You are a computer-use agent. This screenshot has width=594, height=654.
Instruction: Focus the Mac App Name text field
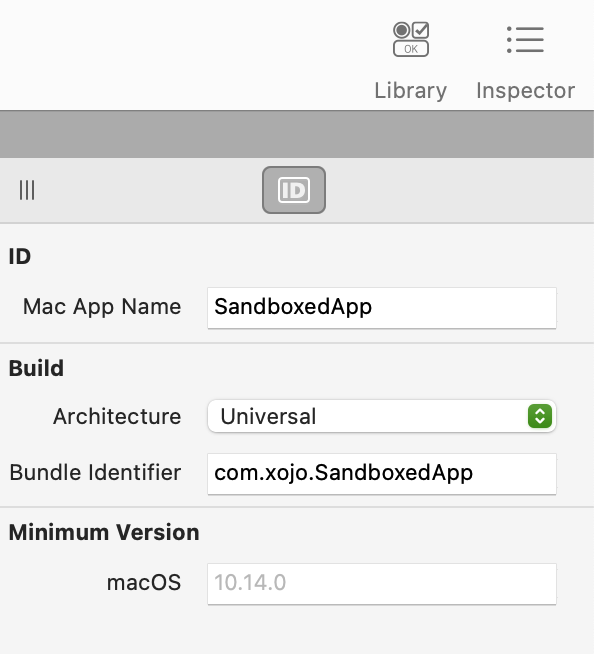382,308
